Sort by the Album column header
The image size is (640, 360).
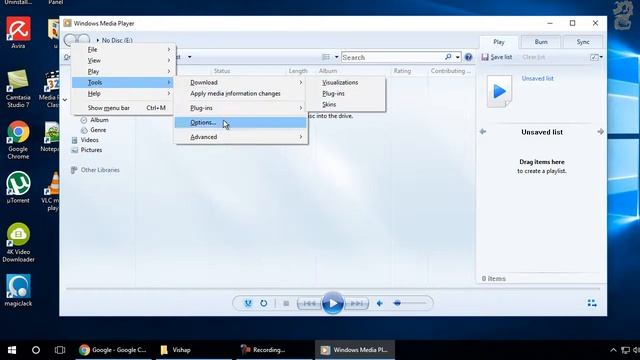(x=328, y=71)
